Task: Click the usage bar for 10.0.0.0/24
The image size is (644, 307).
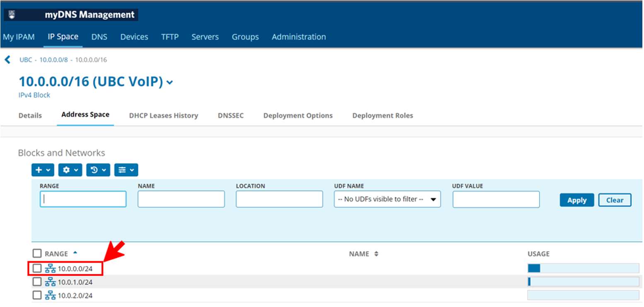Action: [583, 268]
